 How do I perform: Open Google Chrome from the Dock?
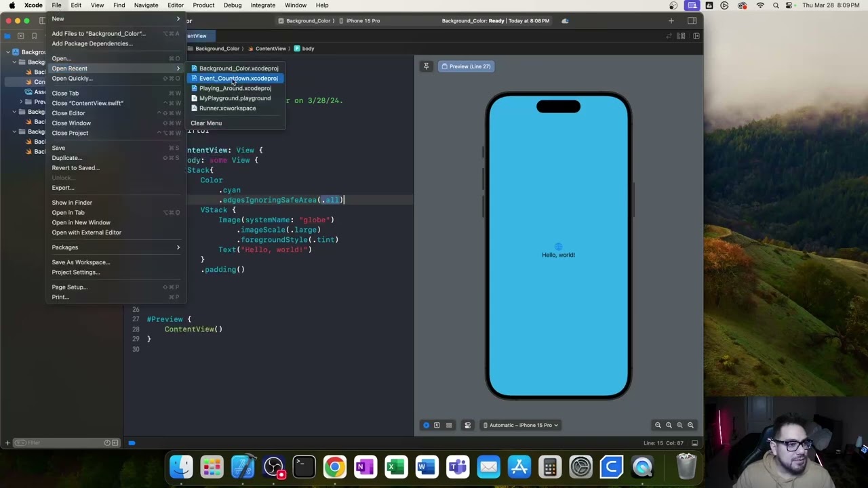click(334, 467)
